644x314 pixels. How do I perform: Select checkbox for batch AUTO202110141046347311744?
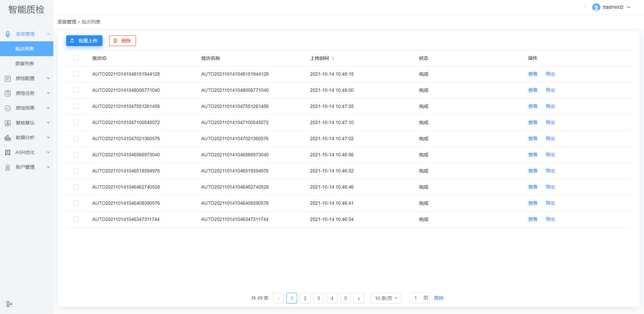click(76, 219)
